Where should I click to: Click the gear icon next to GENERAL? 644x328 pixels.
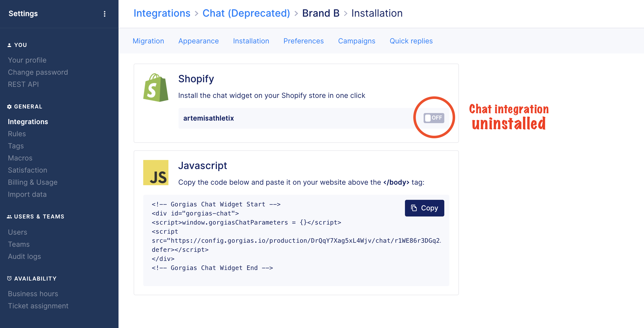[9, 107]
